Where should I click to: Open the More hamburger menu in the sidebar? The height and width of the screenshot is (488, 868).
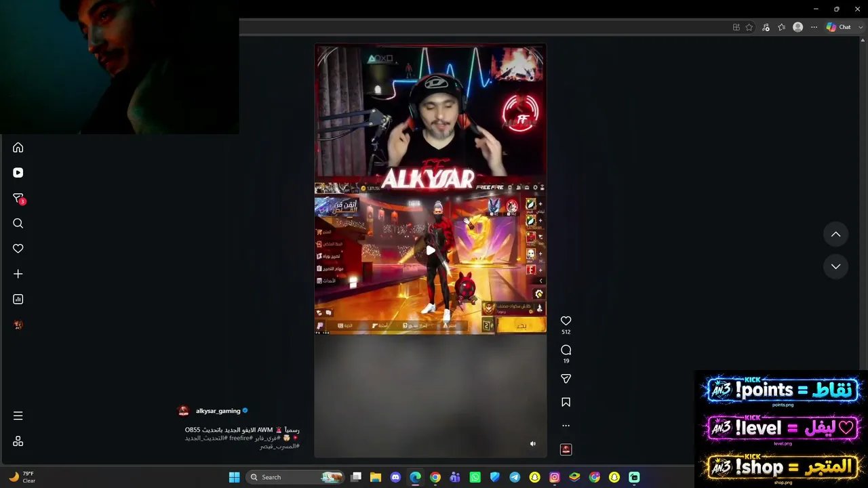tap(18, 415)
